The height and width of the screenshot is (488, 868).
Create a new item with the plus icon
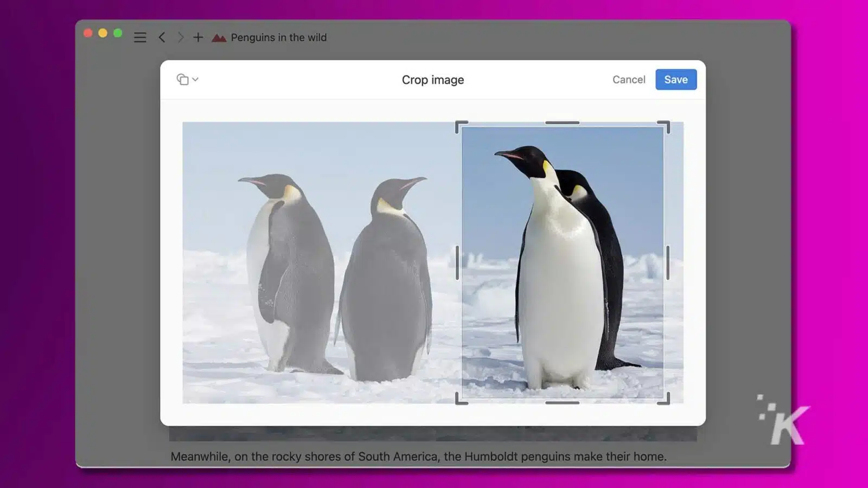198,37
